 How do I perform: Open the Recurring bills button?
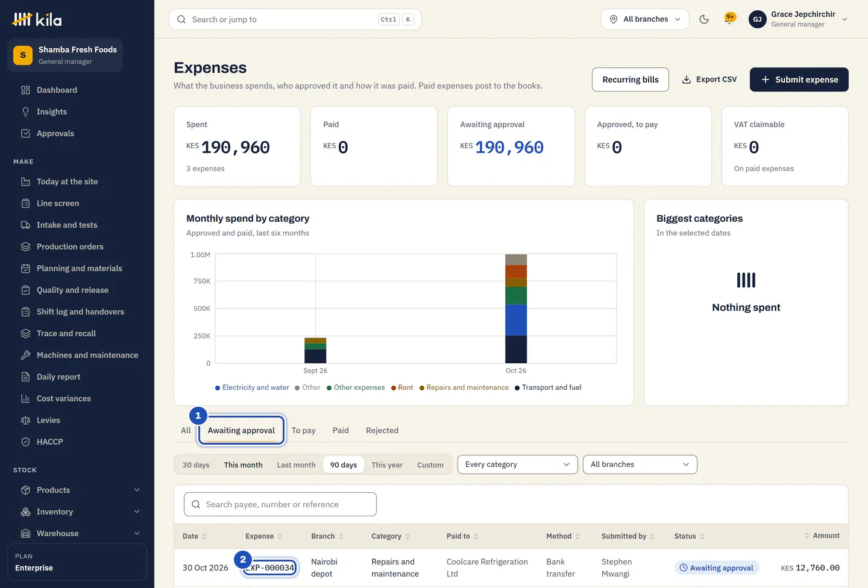point(630,80)
